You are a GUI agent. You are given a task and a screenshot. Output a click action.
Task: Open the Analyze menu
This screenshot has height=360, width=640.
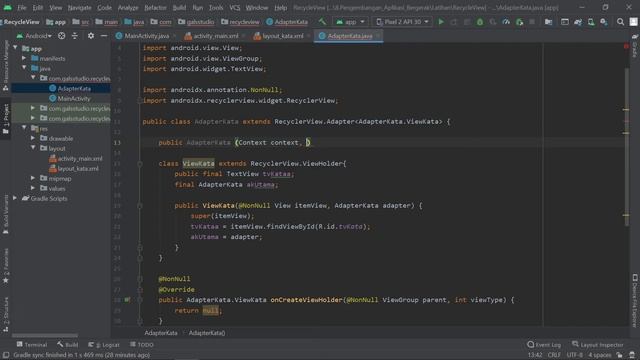click(x=128, y=8)
